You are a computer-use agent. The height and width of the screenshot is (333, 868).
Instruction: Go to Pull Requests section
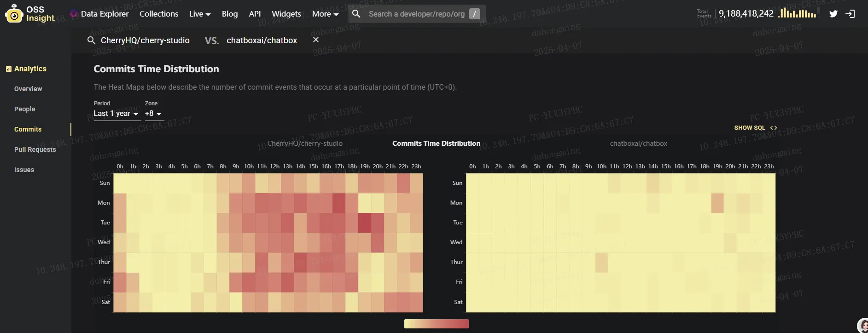35,149
